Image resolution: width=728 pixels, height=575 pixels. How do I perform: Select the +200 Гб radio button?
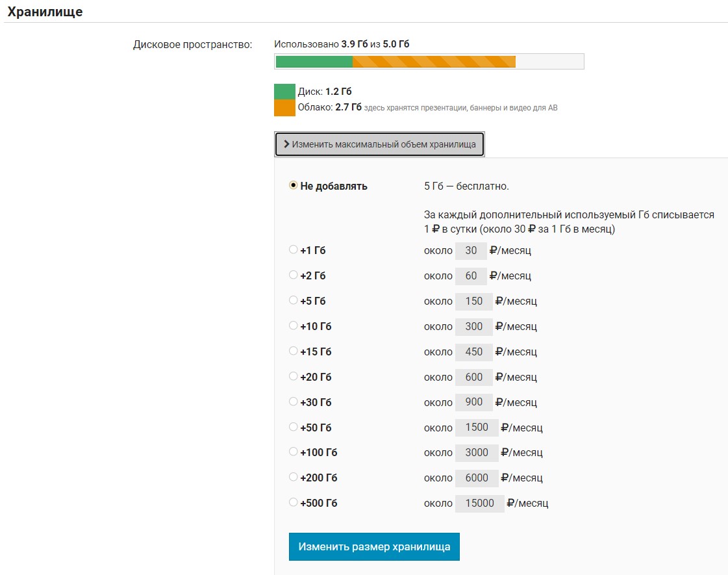(293, 477)
